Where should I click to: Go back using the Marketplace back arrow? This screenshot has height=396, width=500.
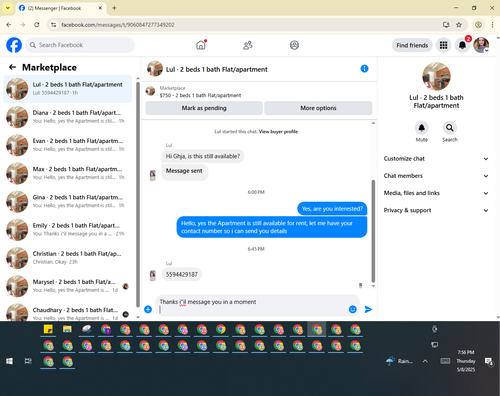coord(12,67)
